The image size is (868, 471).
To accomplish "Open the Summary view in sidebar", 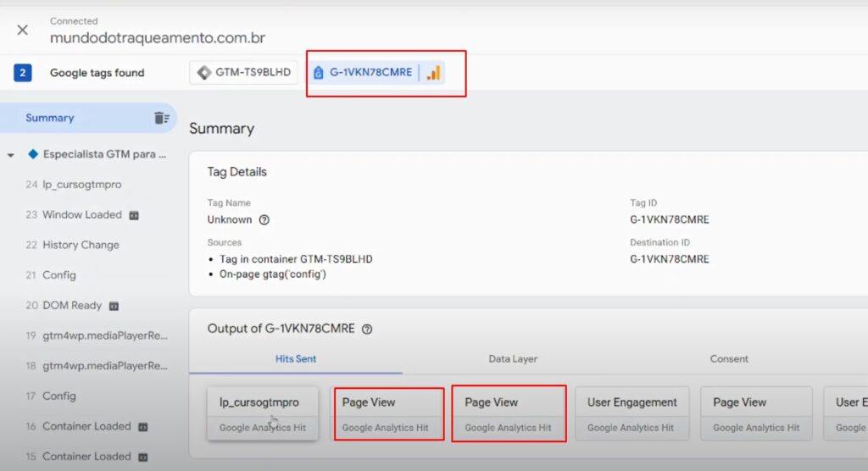I will (50, 119).
